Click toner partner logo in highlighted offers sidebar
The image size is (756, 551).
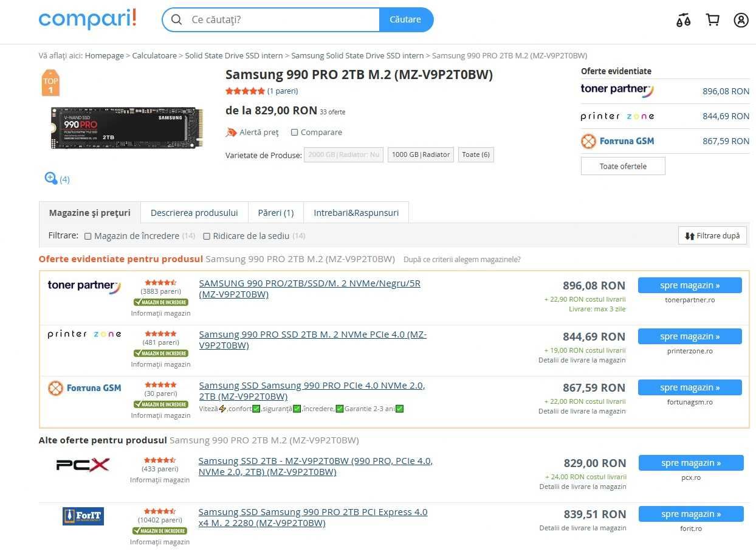coord(617,91)
